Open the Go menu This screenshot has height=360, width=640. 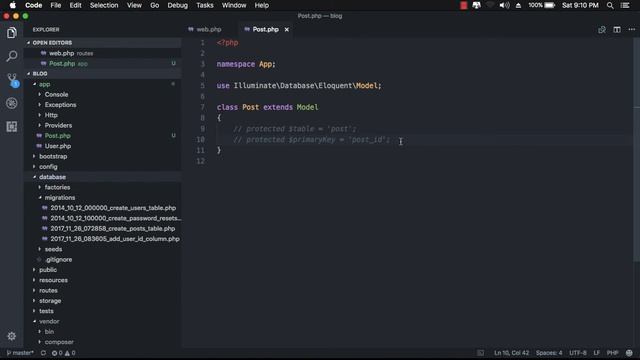[x=155, y=5]
